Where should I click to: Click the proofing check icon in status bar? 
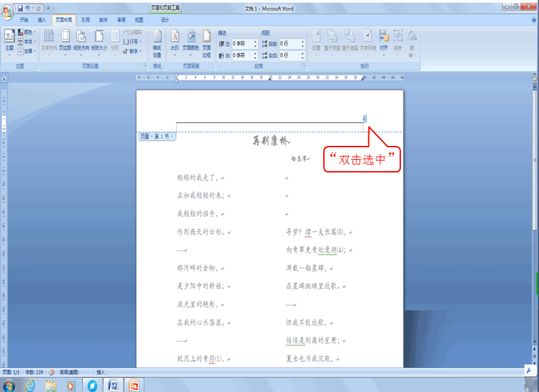pyautogui.click(x=52, y=372)
